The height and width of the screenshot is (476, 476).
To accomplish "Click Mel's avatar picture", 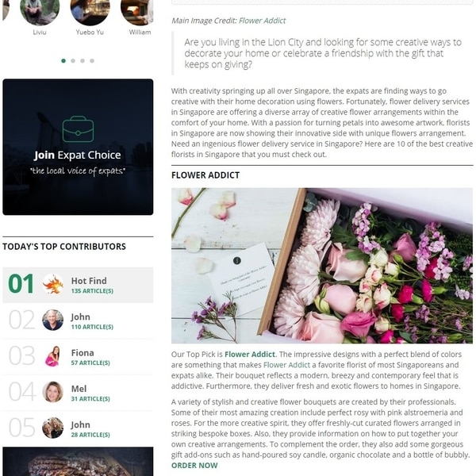I will [53, 392].
